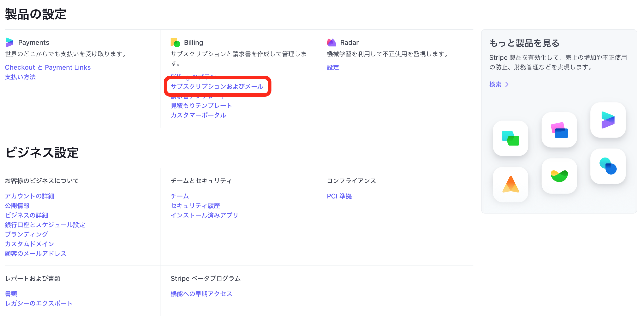
Task: Click the Billing section title
Action: click(194, 42)
